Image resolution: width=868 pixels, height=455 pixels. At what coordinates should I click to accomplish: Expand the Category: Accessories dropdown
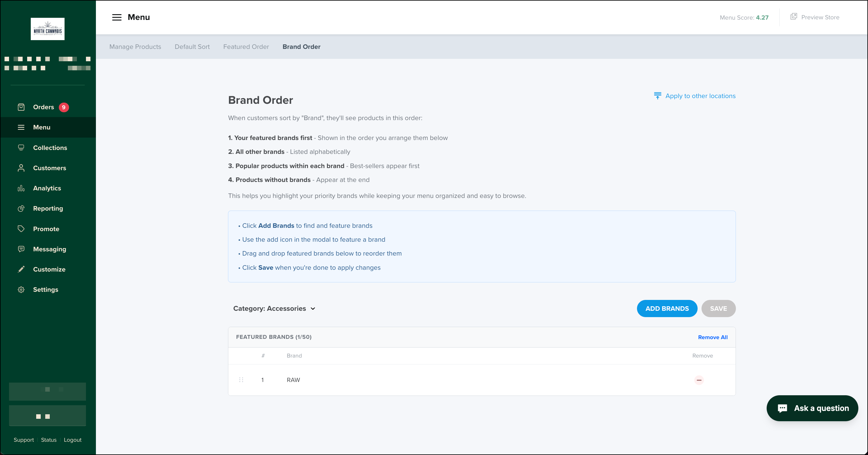[274, 308]
